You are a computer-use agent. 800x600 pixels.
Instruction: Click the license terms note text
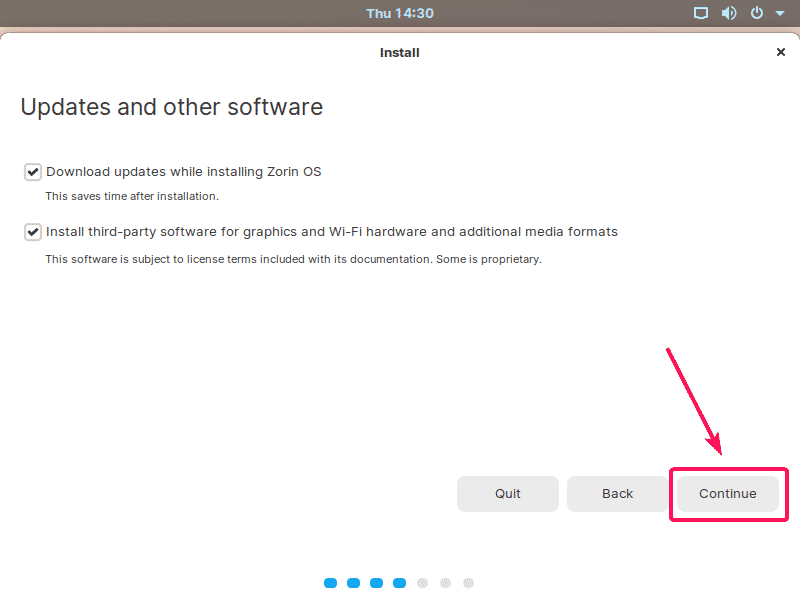[x=293, y=259]
